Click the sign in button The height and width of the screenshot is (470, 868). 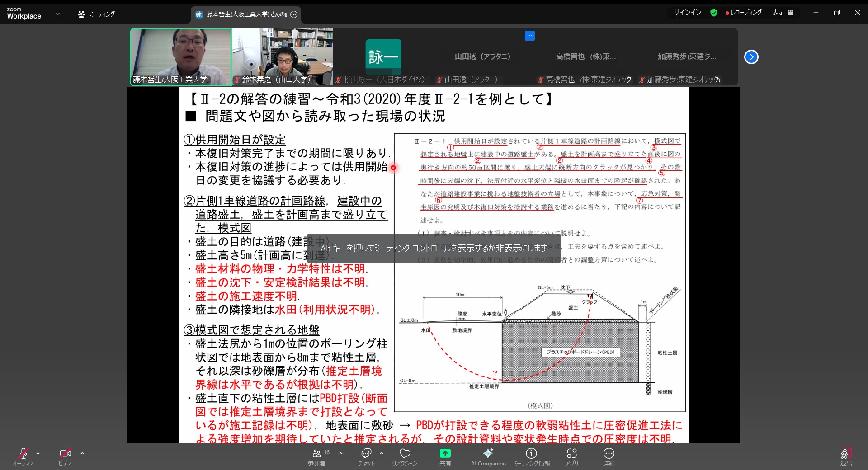[x=687, y=13]
